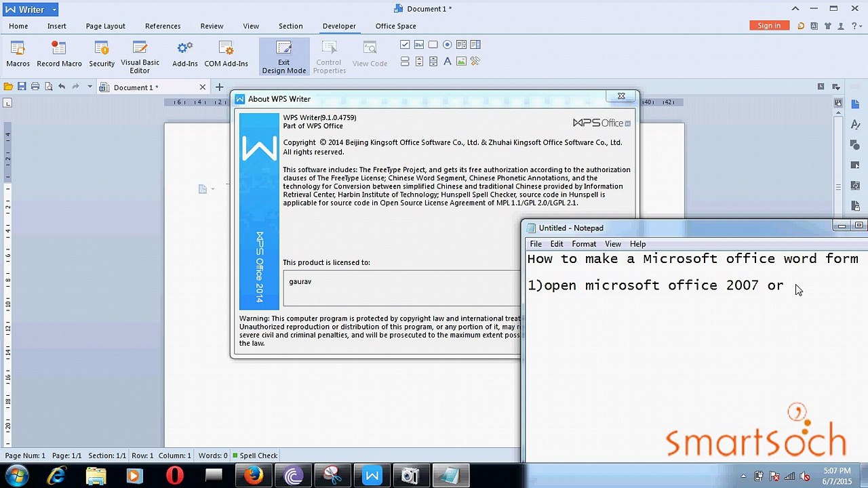
Task: Start Record Macro
Action: (59, 54)
